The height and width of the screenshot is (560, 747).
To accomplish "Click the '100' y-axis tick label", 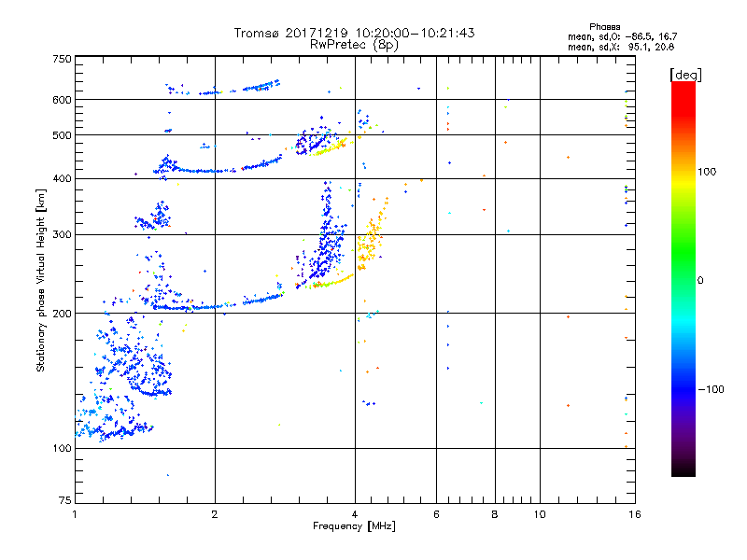I will point(62,448).
